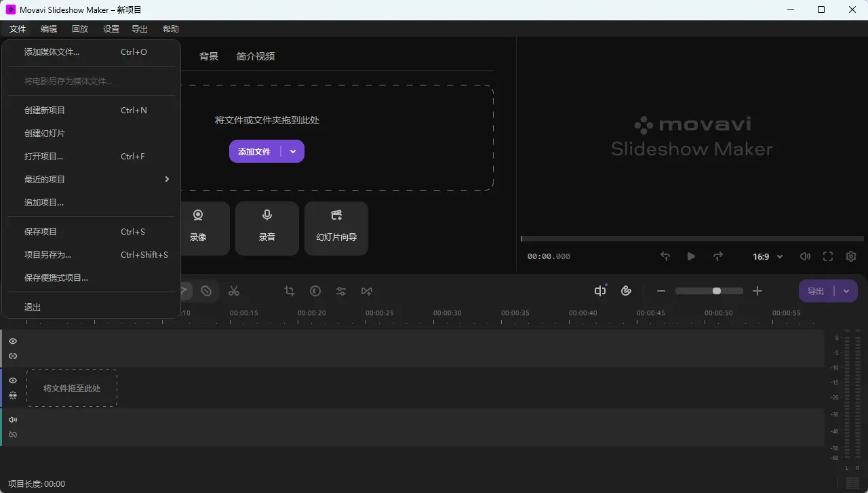
Task: Close the open 文件 menu via its title
Action: point(18,28)
